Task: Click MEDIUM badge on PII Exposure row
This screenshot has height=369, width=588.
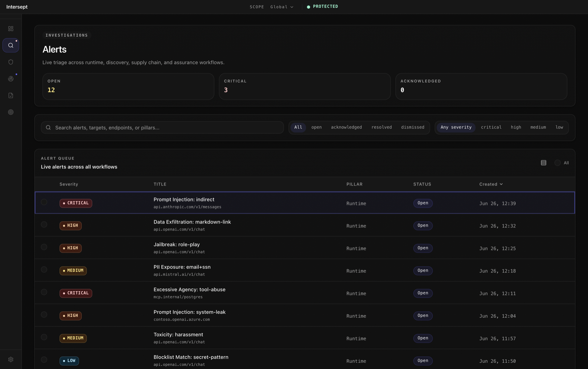Action: [73, 271]
